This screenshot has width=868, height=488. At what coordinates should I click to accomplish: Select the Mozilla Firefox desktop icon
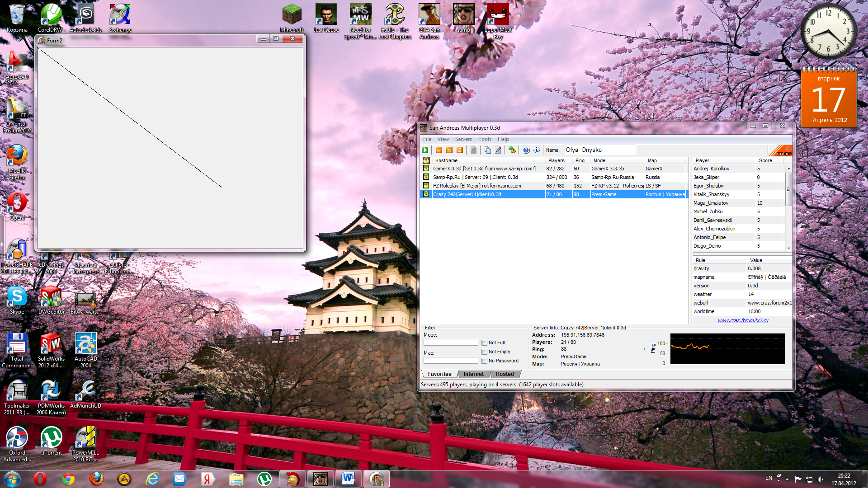pyautogui.click(x=17, y=163)
